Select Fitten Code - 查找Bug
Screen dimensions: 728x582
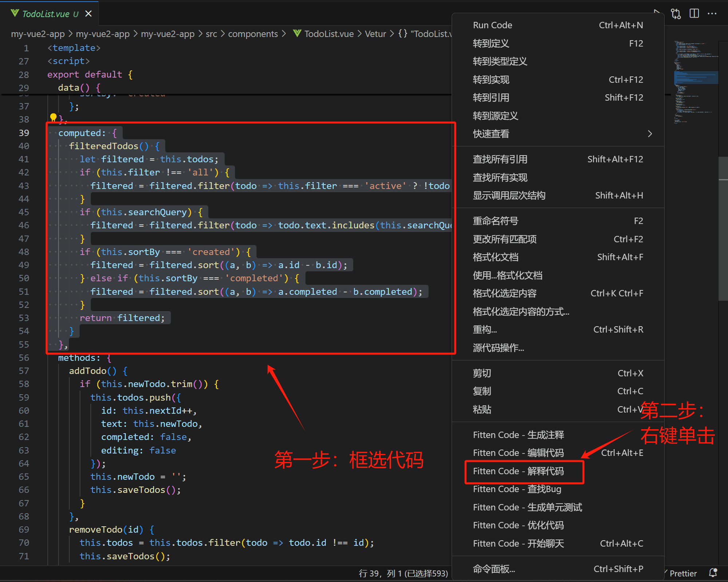[558, 489]
